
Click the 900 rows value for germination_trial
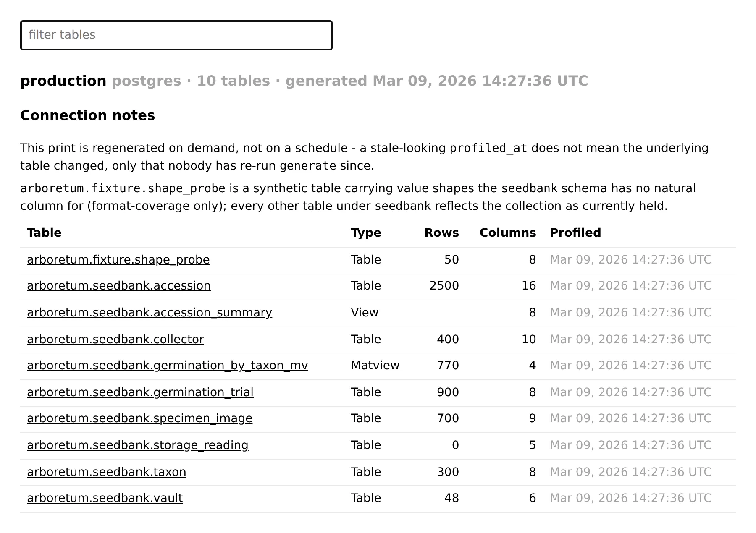pos(448,392)
